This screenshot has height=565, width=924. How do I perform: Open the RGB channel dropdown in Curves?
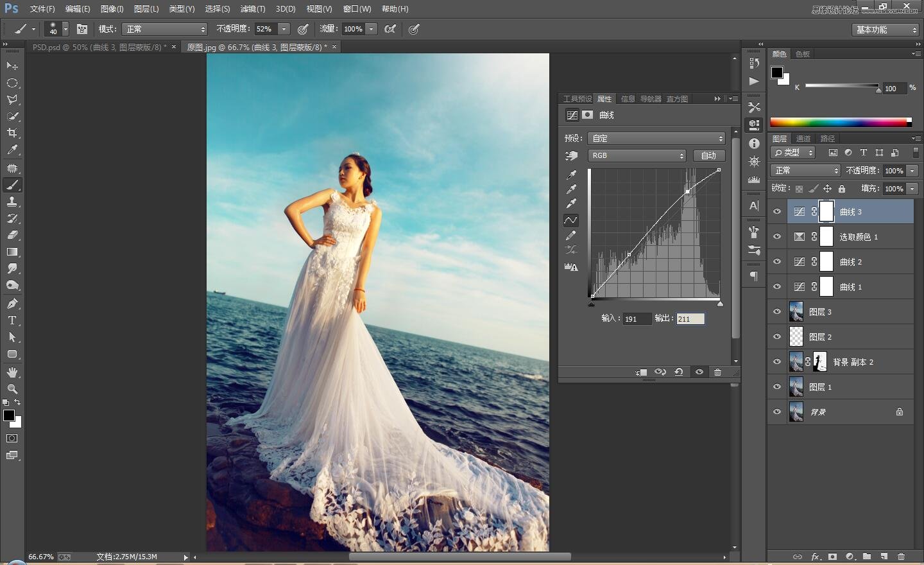point(637,156)
